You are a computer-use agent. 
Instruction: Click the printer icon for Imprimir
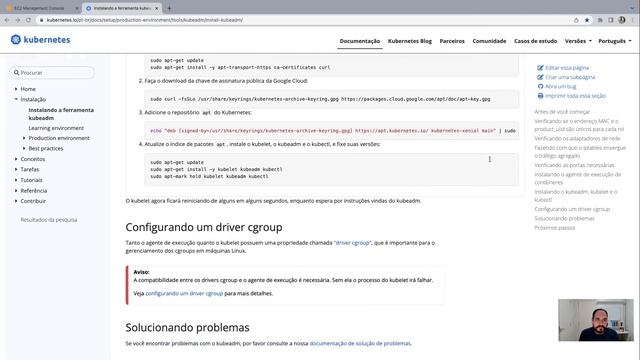(540, 96)
